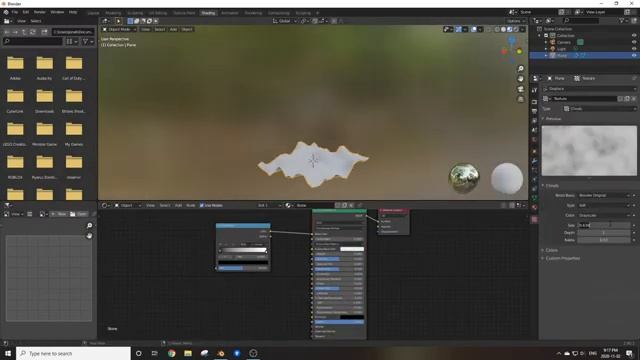This screenshot has width=640, height=360.
Task: Open the shading options dropdown arrow
Action: [x=522, y=29]
